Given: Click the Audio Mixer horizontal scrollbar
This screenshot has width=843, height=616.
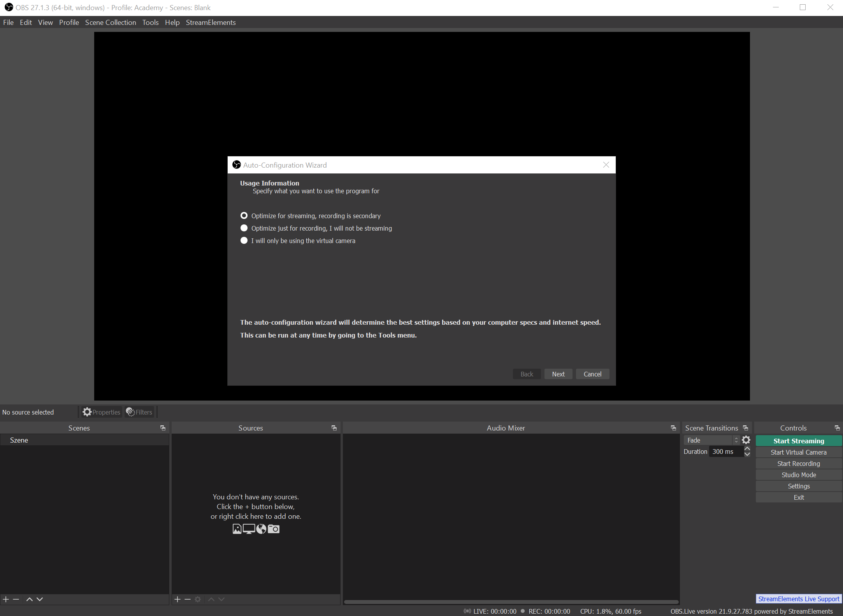Looking at the screenshot, I should (511, 602).
